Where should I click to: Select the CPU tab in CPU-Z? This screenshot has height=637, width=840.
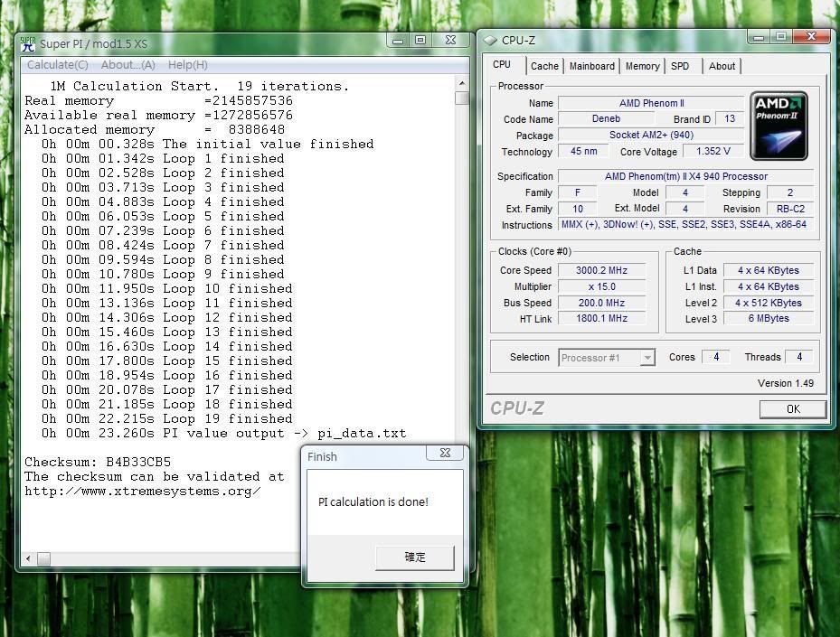(502, 65)
